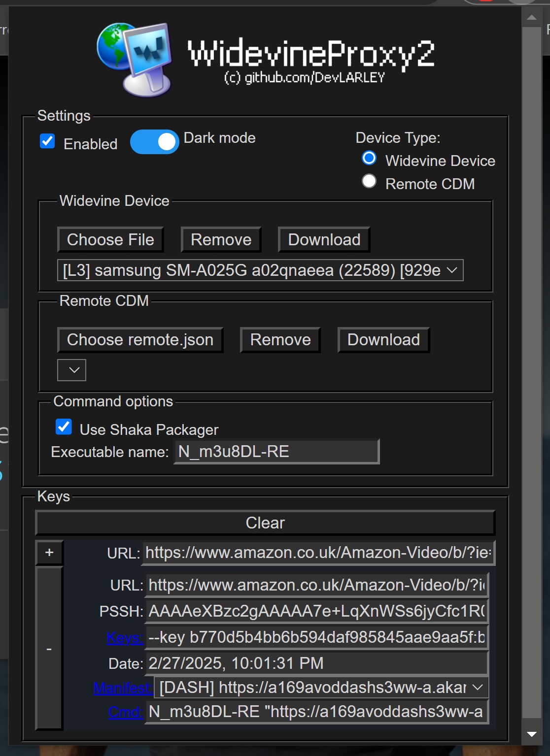
Task: Click Download in Remote CDM section
Action: [x=384, y=340]
